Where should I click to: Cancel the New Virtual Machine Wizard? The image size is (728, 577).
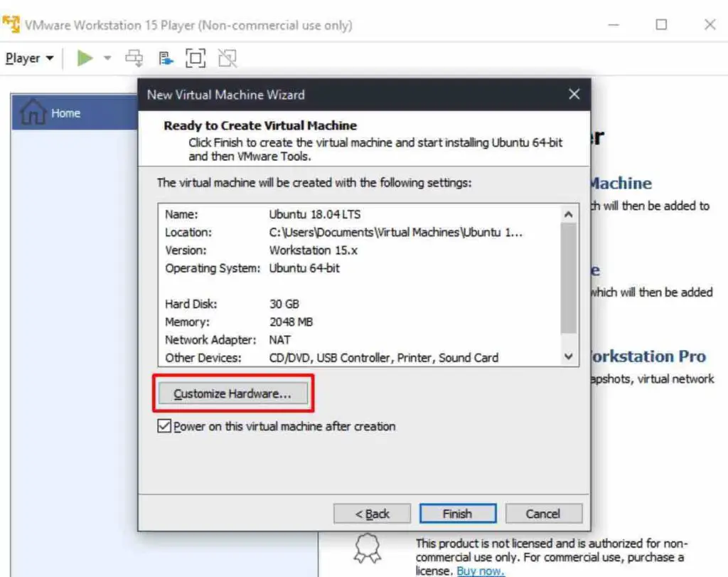point(543,514)
